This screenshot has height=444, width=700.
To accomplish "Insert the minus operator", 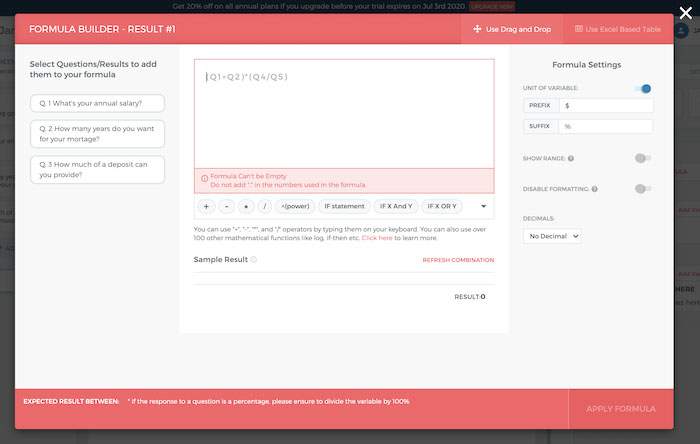I will [226, 206].
